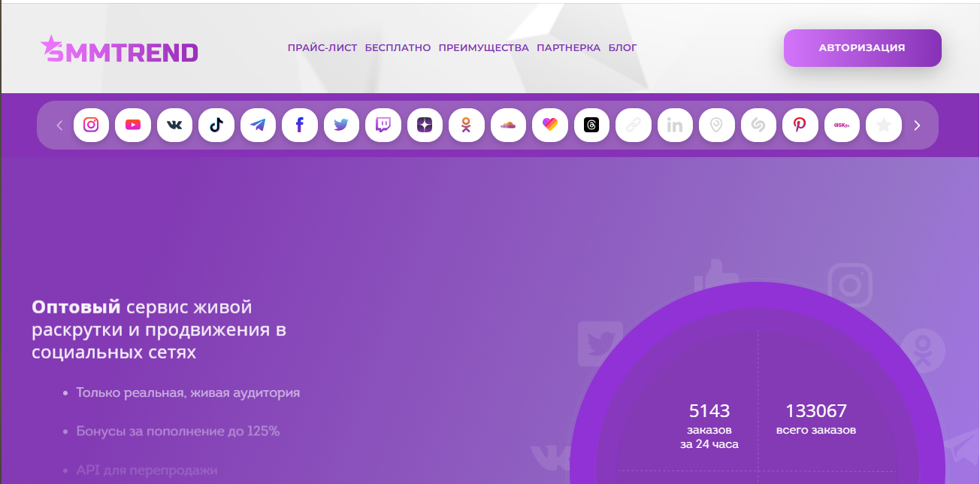This screenshot has width=980, height=484.
Task: Navigate to Партнерка
Action: 569,47
